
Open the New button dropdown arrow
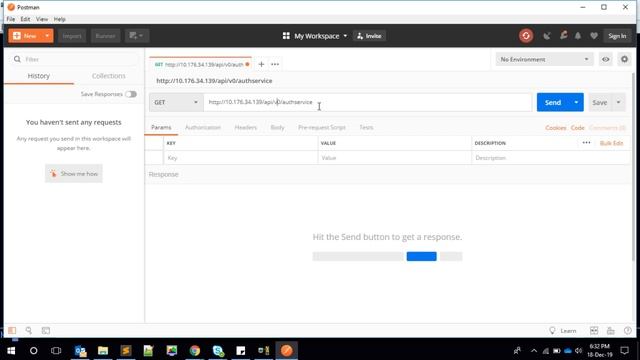point(47,36)
